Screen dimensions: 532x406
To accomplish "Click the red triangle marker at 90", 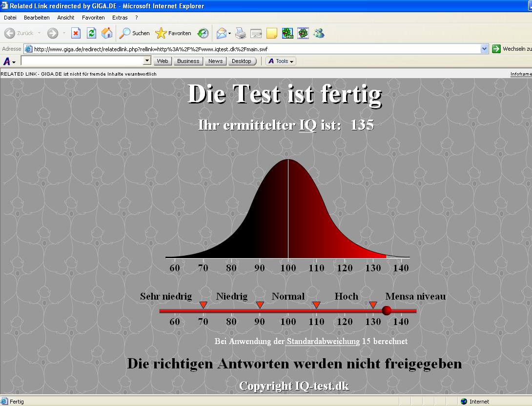I will (260, 304).
